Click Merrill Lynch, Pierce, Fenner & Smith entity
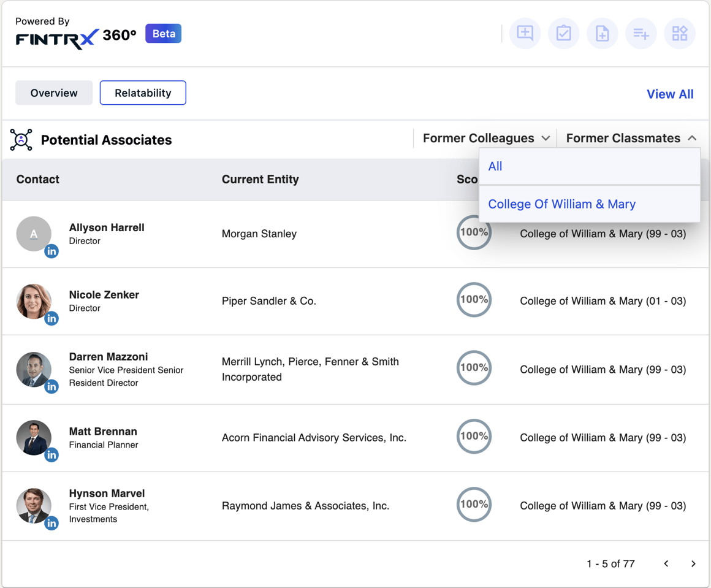 tap(310, 369)
